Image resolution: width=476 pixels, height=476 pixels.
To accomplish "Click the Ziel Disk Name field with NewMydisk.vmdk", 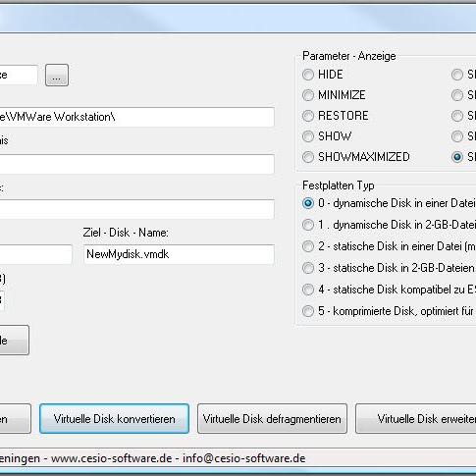I will (179, 254).
